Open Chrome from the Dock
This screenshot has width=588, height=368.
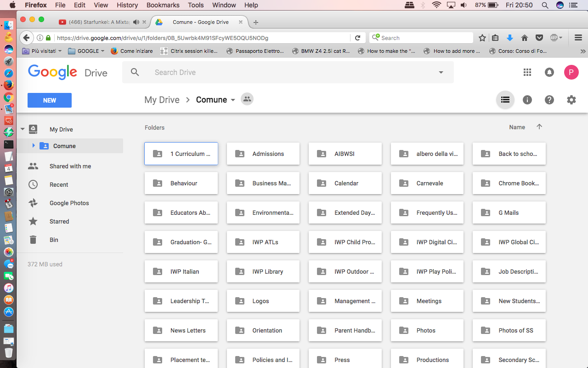[8, 97]
